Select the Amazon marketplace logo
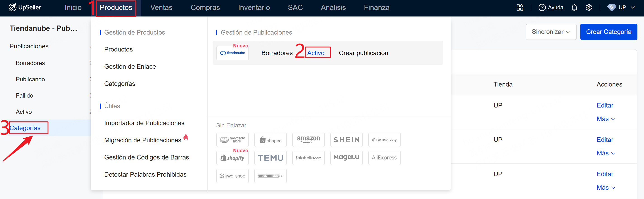This screenshot has width=644, height=199. (308, 140)
